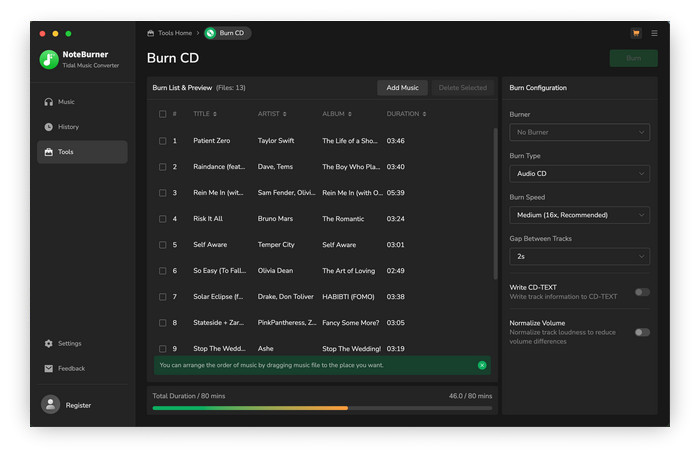Viewport: 700px width, 457px height.
Task: Click the Add Music button
Action: (402, 88)
